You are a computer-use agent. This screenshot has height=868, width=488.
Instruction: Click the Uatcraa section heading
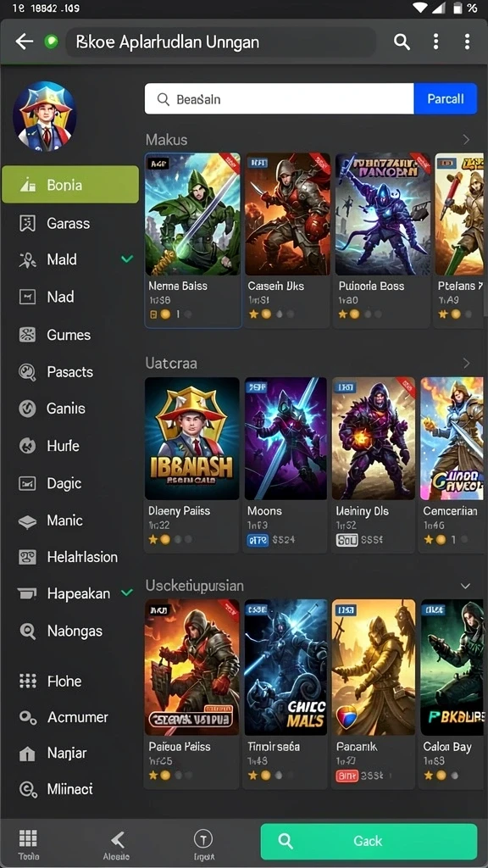click(171, 363)
